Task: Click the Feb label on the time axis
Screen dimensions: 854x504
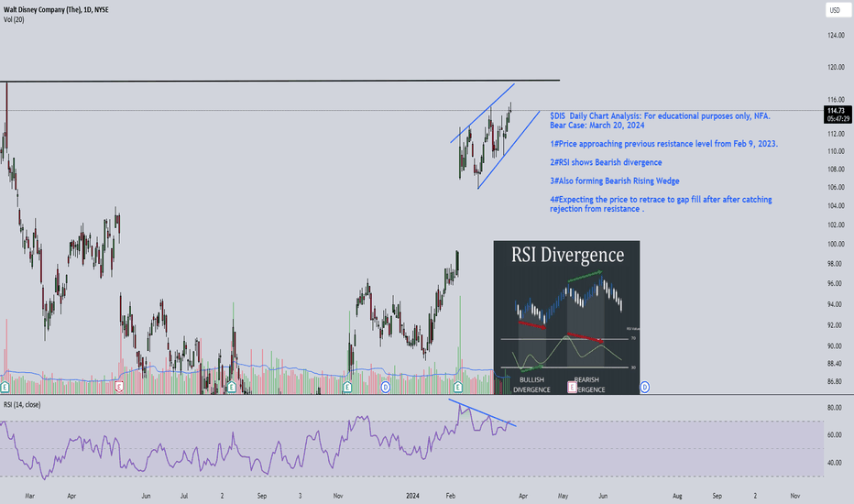Action: coord(451,496)
